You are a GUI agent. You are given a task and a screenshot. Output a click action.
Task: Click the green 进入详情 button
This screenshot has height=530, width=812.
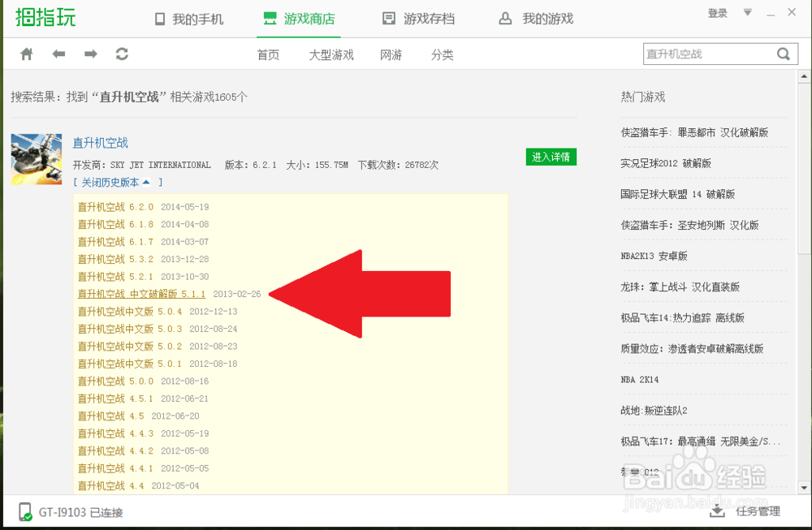pyautogui.click(x=551, y=156)
